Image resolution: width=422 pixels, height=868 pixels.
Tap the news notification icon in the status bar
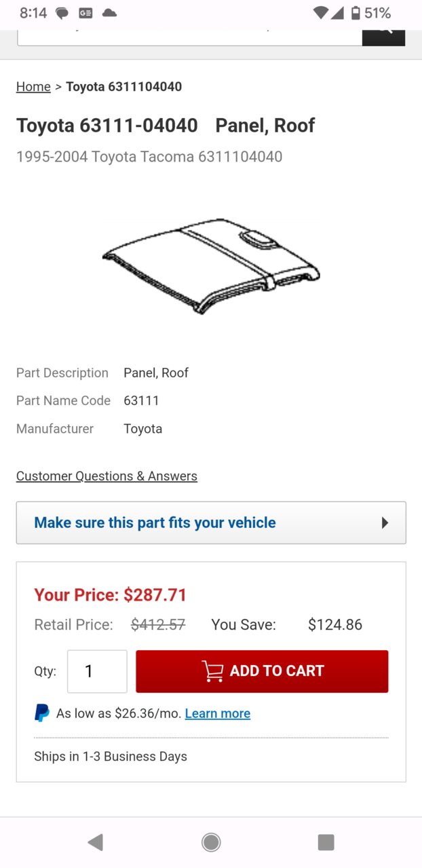85,13
